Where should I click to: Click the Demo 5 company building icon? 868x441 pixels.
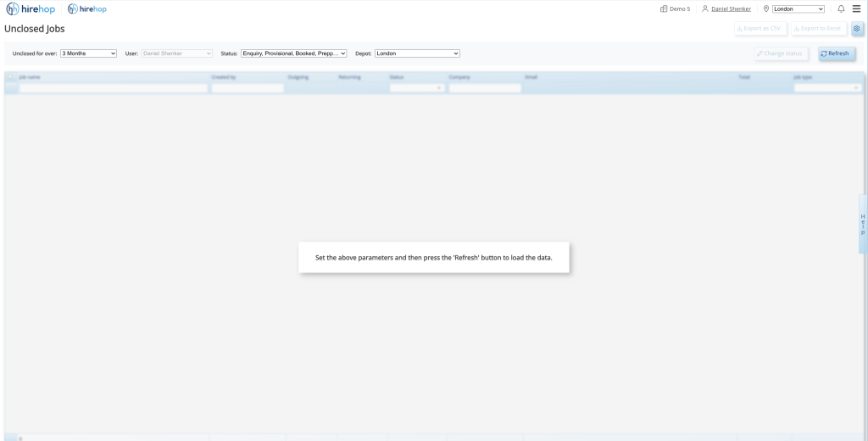point(663,8)
